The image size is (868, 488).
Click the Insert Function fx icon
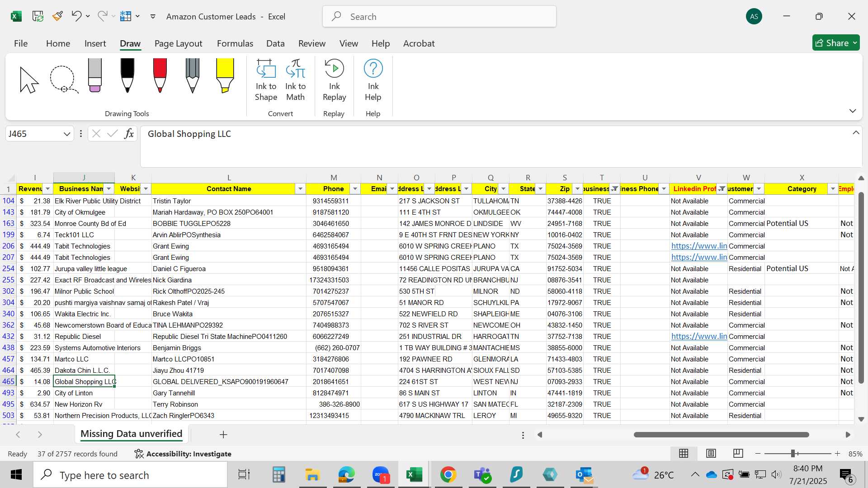(129, 134)
